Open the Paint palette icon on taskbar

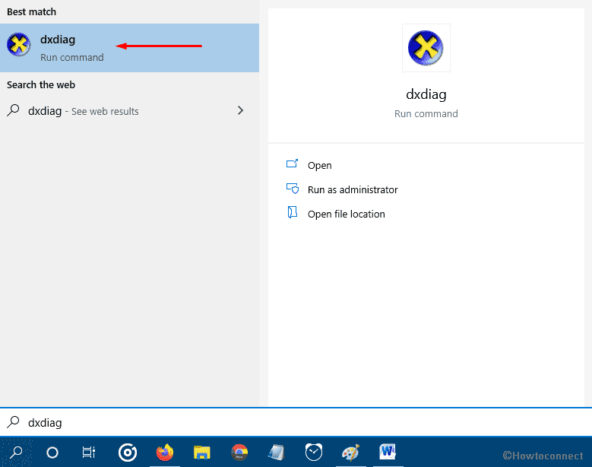(350, 452)
